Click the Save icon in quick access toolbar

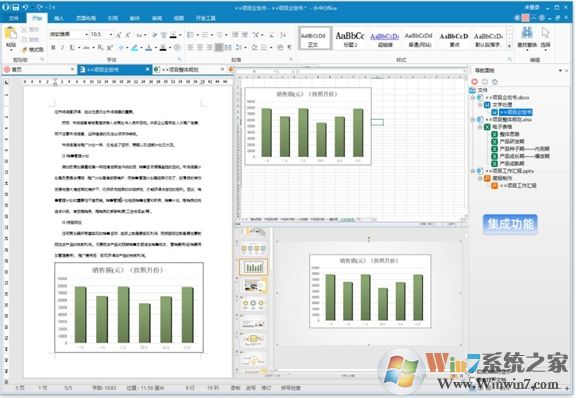[16, 7]
